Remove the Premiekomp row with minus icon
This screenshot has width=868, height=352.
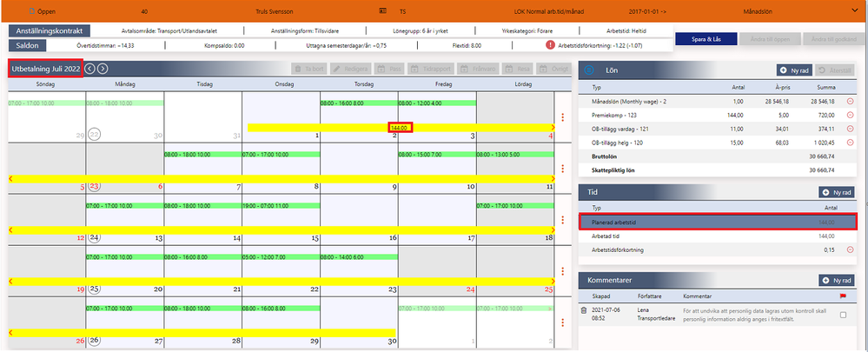pyautogui.click(x=850, y=115)
